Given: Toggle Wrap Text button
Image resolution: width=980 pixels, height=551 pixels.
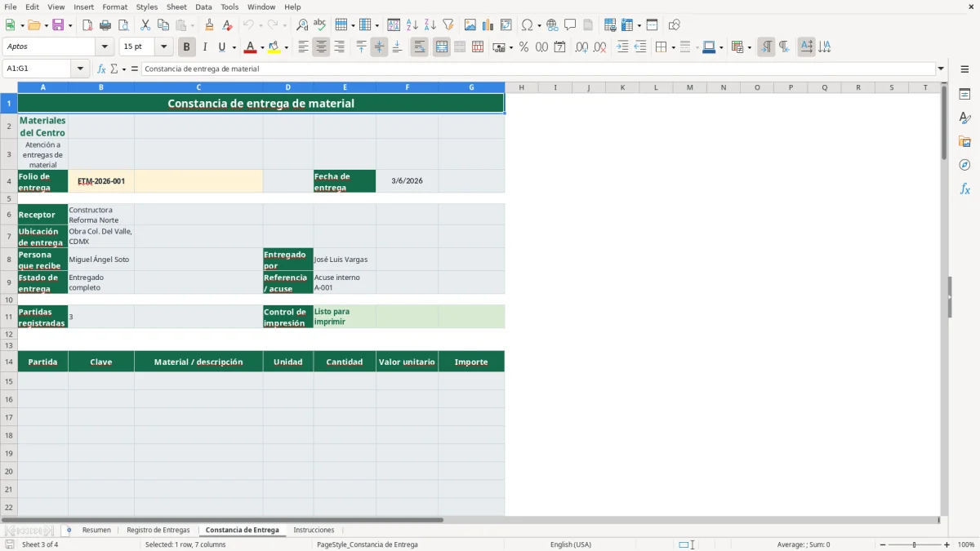Looking at the screenshot, I should [420, 47].
